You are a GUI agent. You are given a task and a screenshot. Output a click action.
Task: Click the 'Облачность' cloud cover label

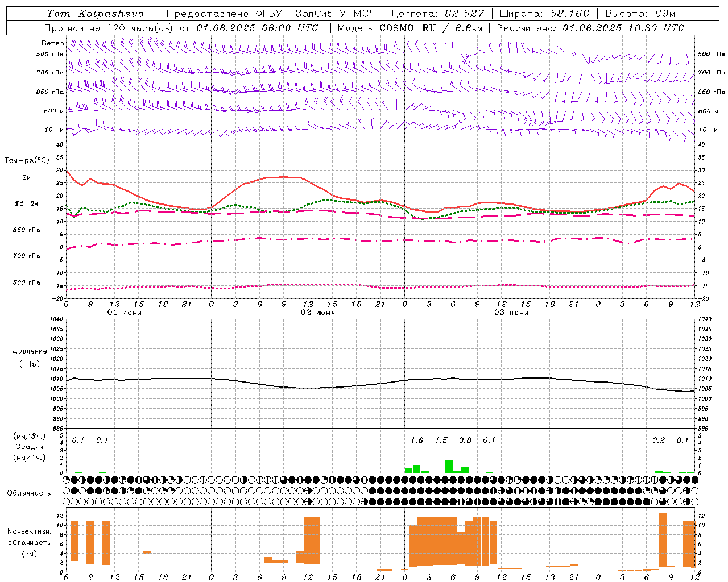(x=29, y=493)
